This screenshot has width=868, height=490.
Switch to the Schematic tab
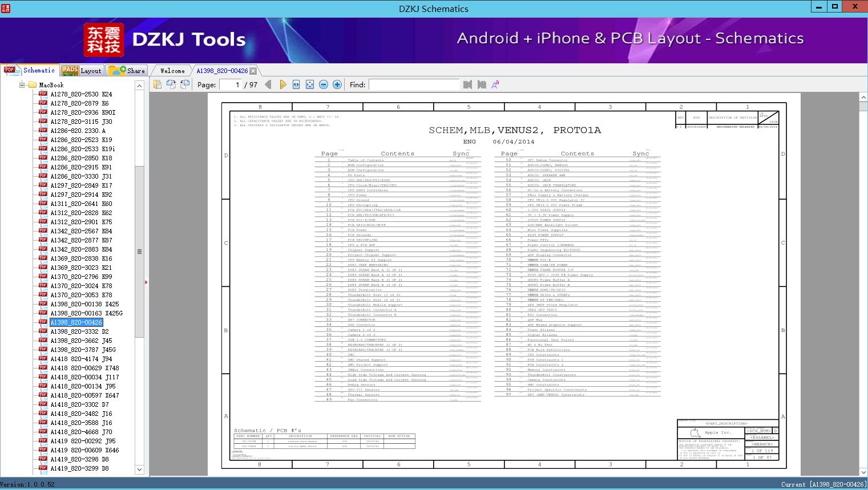tap(30, 70)
